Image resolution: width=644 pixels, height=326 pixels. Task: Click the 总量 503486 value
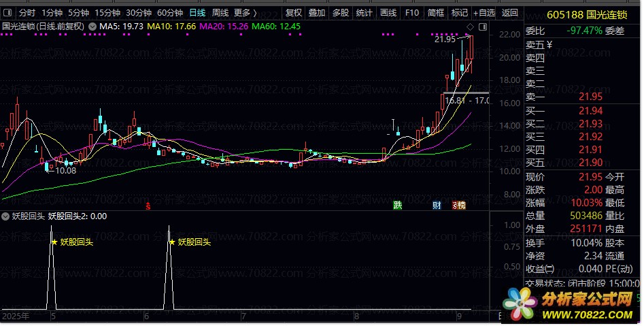click(586, 216)
